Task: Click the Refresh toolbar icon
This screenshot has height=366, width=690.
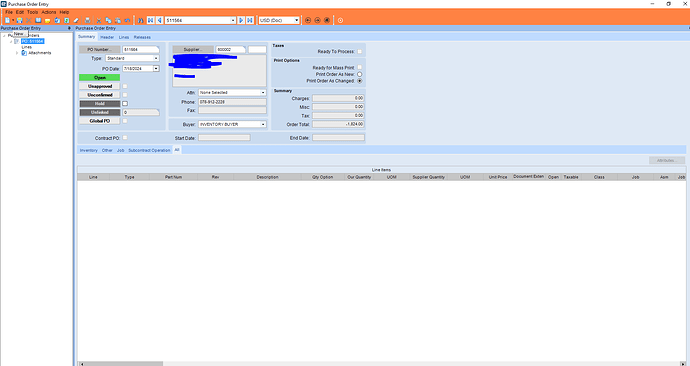Action: [66, 20]
